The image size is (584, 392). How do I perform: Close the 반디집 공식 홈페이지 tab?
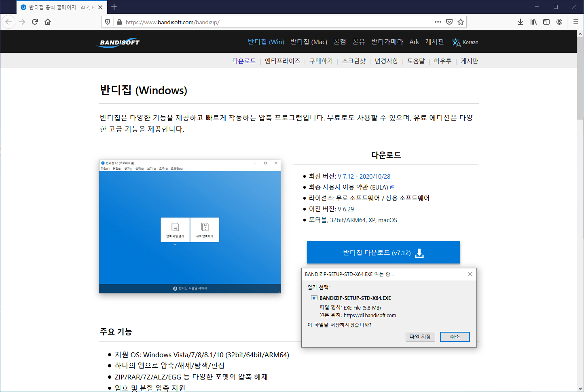pos(100,7)
